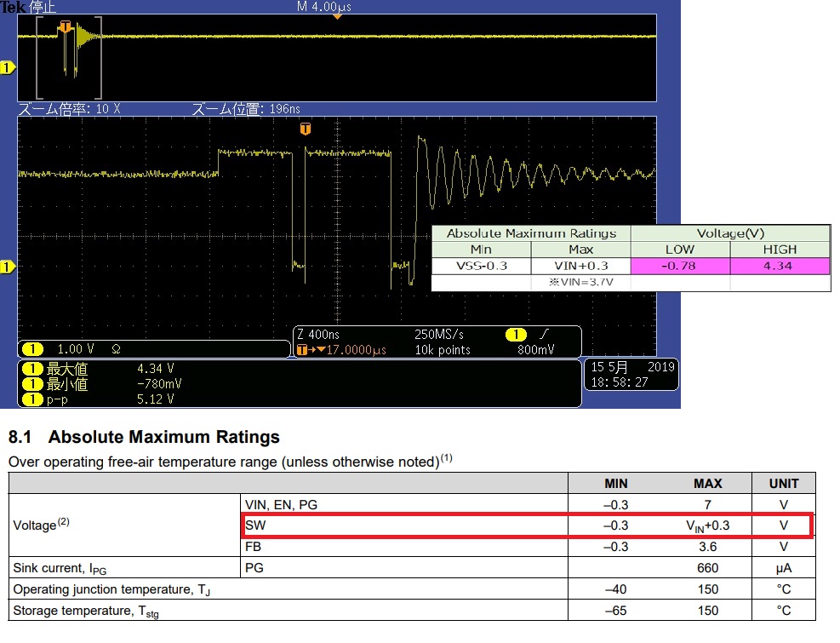This screenshot has width=840, height=643.
Task: Click channel 1 ground marker beside zoomed waveform
Action: tap(8, 267)
